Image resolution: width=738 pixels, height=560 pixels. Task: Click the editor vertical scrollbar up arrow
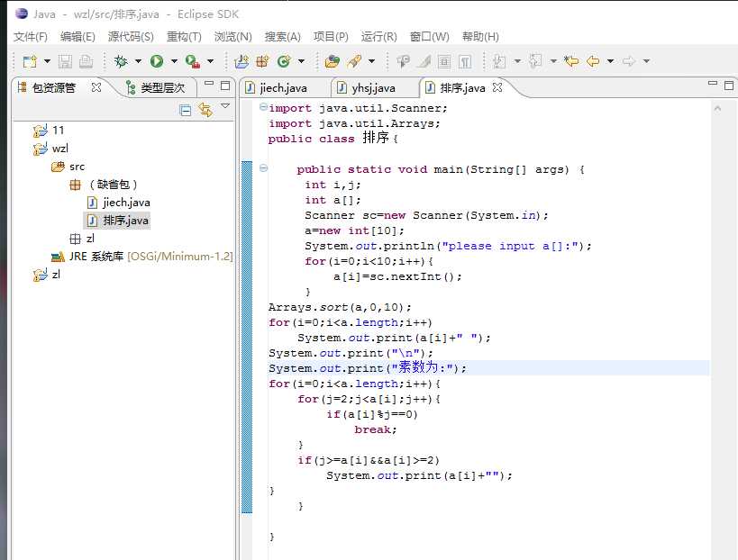(717, 109)
